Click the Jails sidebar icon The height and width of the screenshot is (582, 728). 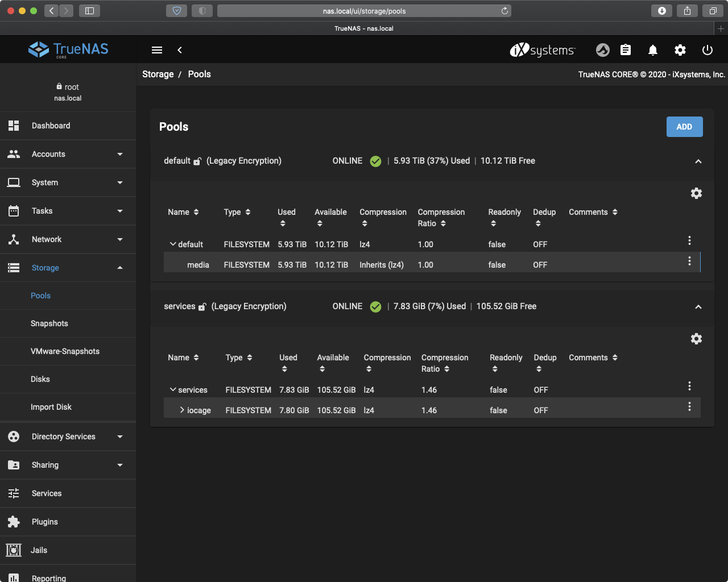coord(14,550)
